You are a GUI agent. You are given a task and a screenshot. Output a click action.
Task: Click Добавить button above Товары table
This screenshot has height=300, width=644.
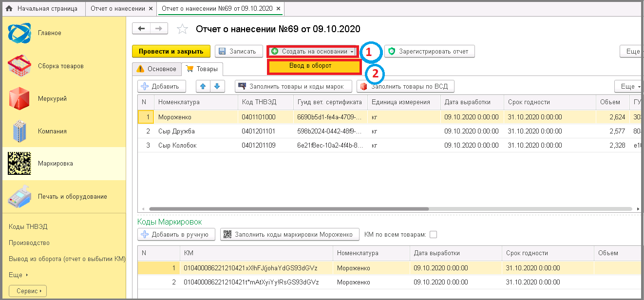point(162,86)
